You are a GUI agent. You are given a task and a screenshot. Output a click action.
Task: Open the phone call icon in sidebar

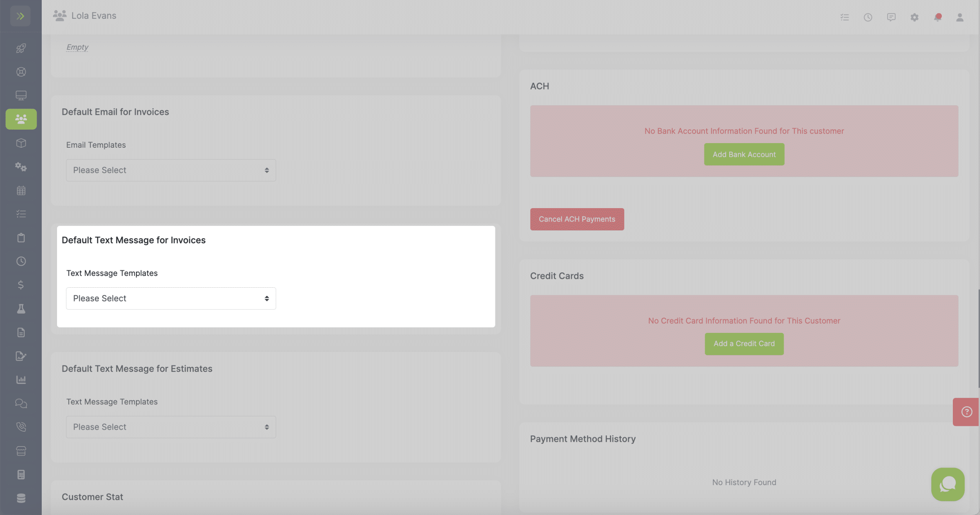(21, 427)
